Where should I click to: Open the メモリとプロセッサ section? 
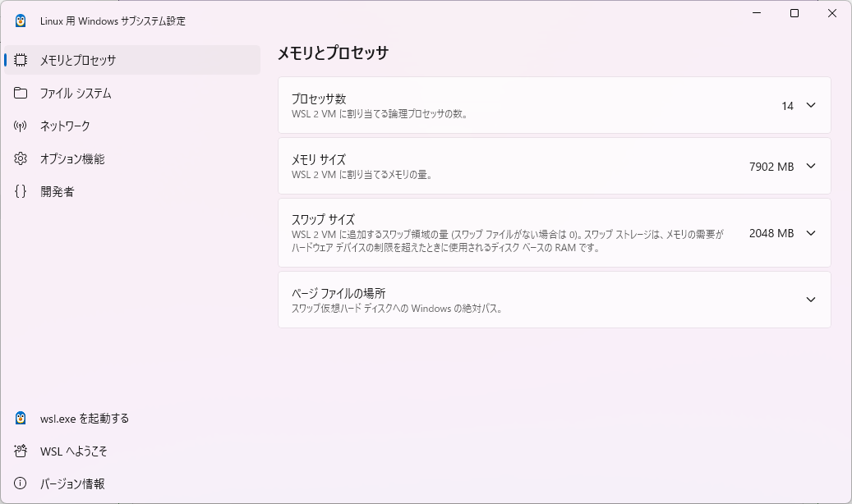coord(132,60)
